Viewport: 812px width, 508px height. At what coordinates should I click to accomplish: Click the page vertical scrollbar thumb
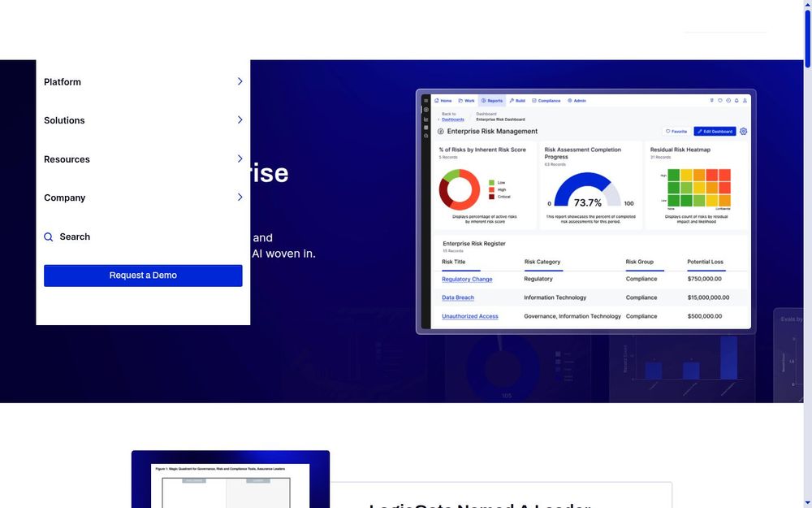click(807, 37)
